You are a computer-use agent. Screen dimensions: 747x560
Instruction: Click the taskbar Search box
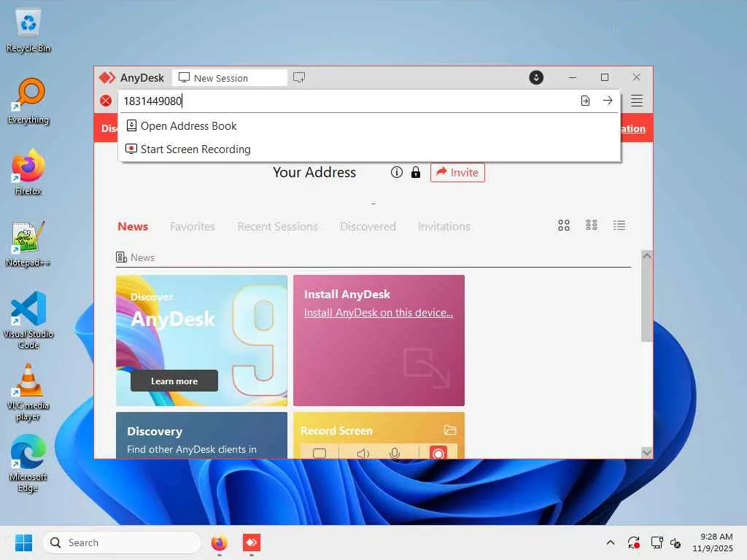[x=122, y=542]
